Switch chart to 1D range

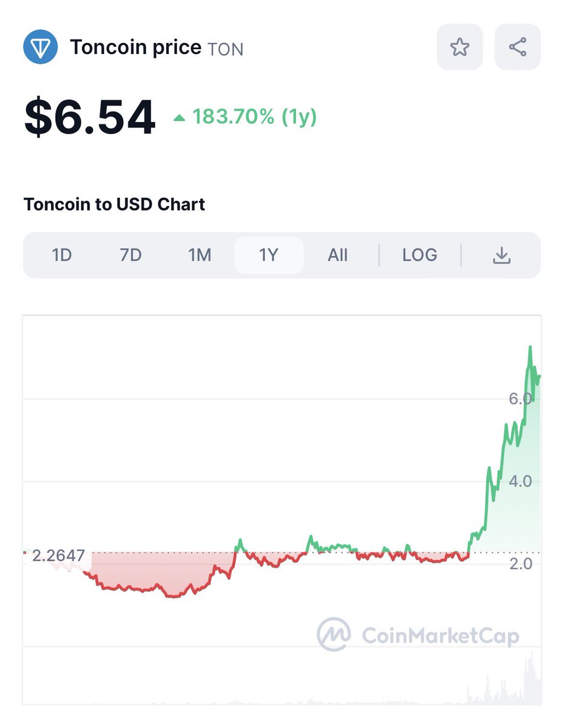tap(62, 255)
